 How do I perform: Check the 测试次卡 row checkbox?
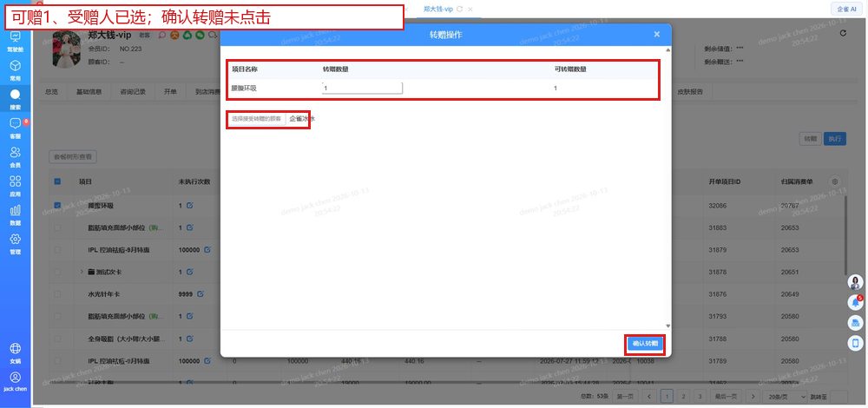[x=57, y=272]
